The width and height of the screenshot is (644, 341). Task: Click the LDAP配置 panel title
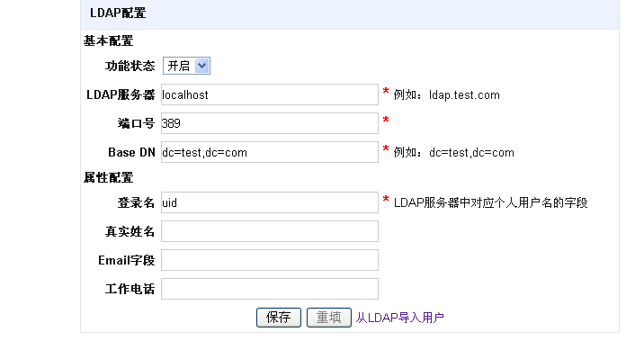coord(118,13)
